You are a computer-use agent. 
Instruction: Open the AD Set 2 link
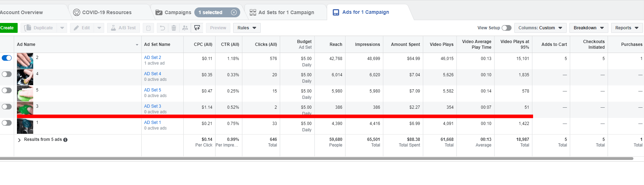tap(153, 58)
